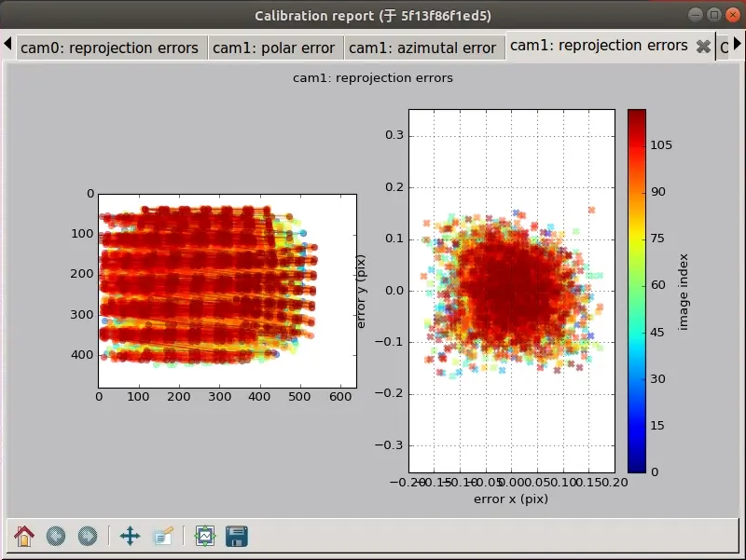Open the partially hidden tab after cam1 reprojection errors
Image resolution: width=746 pixels, height=560 pixels.
(724, 48)
